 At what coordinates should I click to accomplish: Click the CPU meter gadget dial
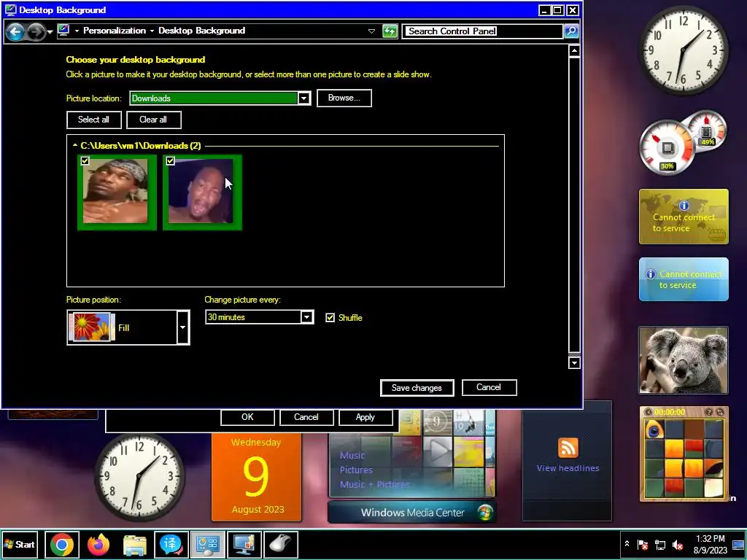tap(666, 147)
